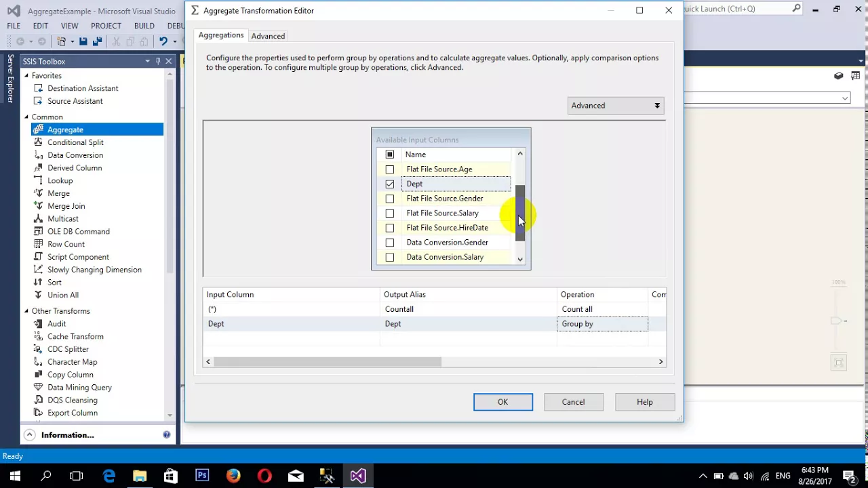Pin the SSIS Toolbox panel
This screenshot has width=868, height=488.
[158, 61]
